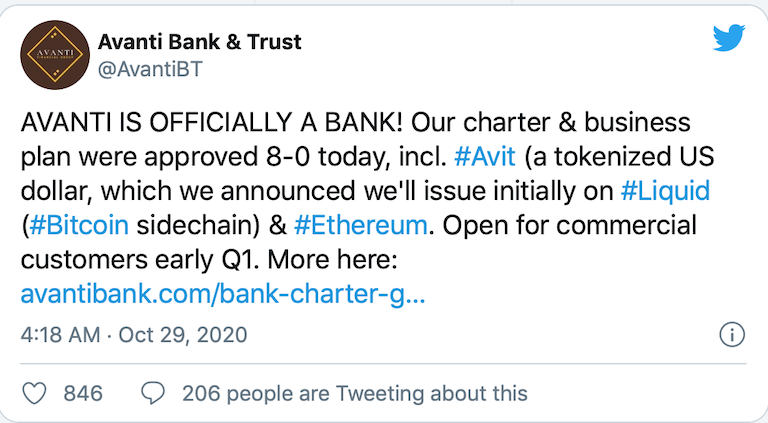The image size is (768, 423).
Task: Click the Twitter bird logo
Action: coord(729,38)
